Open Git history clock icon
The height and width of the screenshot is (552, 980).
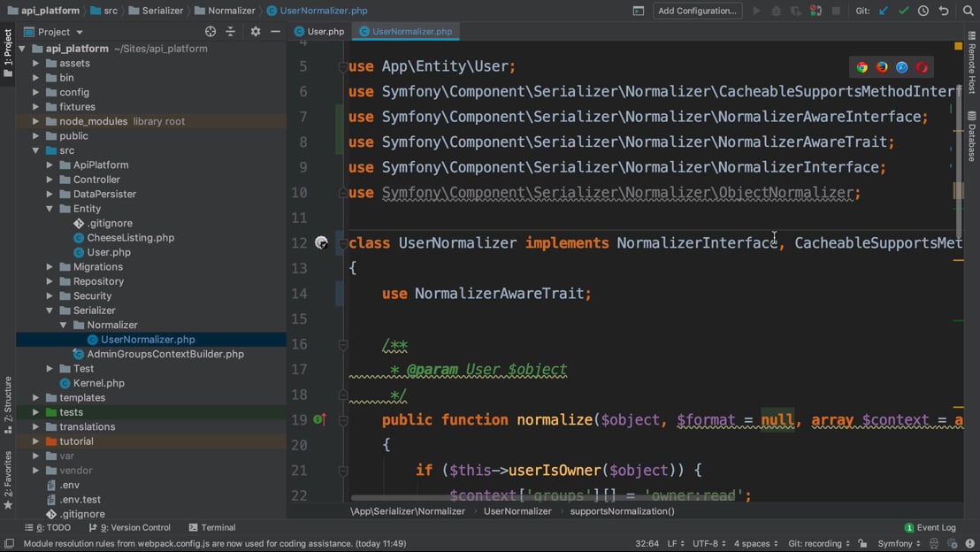[x=923, y=11]
